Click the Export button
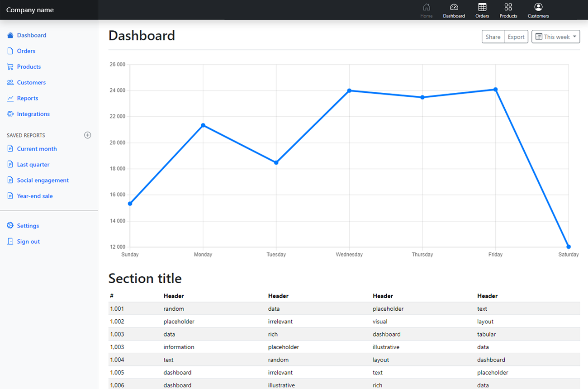Viewport: 588px width, 389px height. [x=516, y=37]
